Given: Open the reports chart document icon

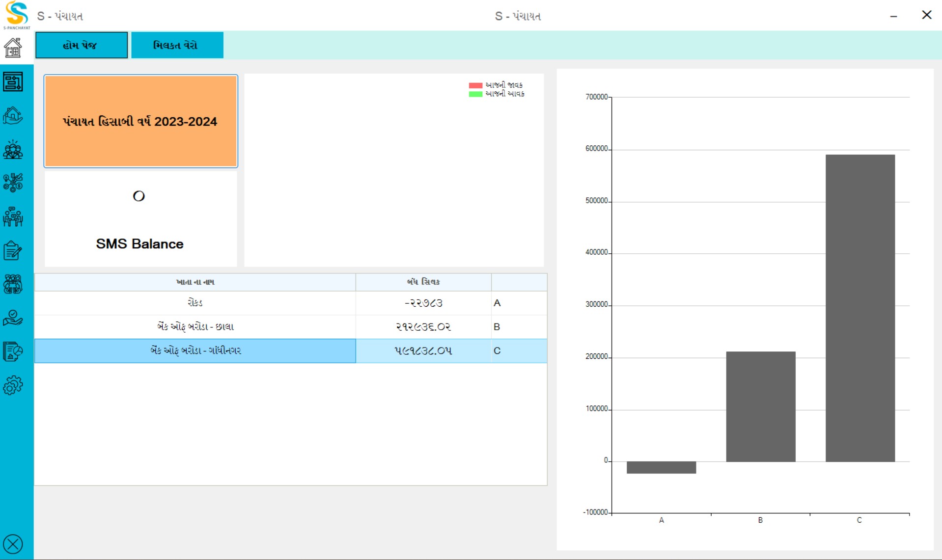Looking at the screenshot, I should (x=13, y=351).
